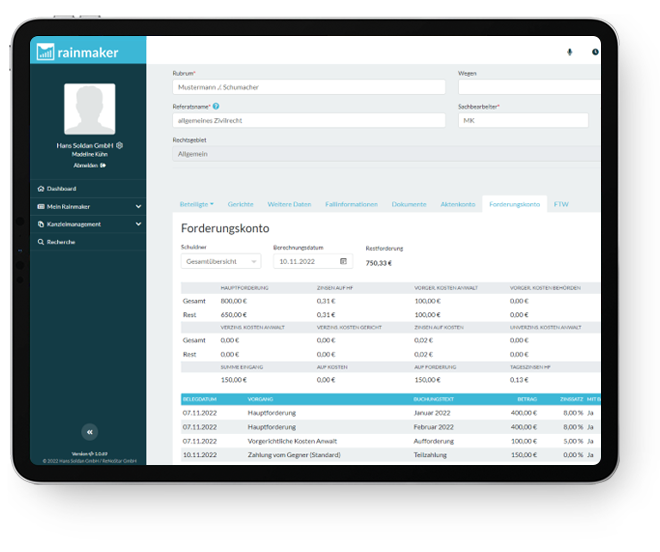Screen dimensions: 660x552
Task: Select the Februar 2022 Hauptforderung row
Action: click(x=391, y=427)
